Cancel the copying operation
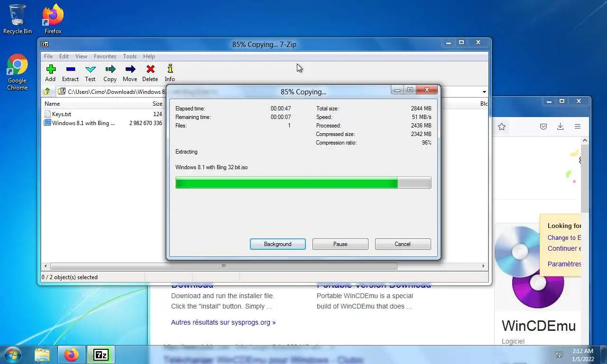The image size is (607, 364). pyautogui.click(x=403, y=244)
